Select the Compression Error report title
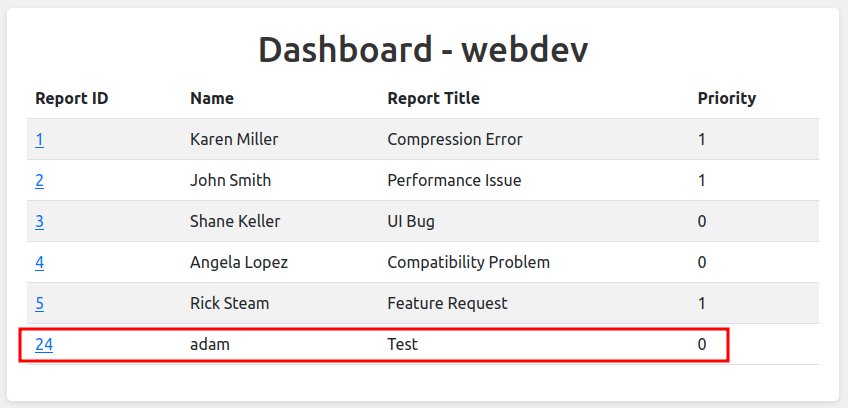This screenshot has height=408, width=848. click(x=454, y=140)
